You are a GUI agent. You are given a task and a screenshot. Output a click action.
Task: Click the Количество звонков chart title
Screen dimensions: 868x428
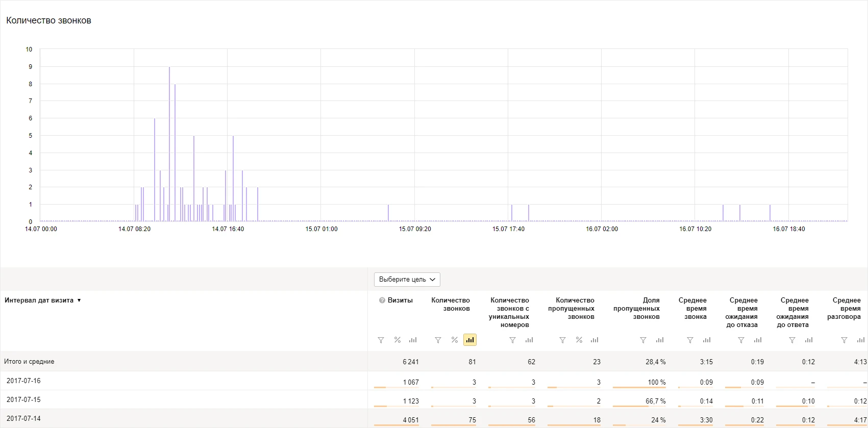point(48,21)
